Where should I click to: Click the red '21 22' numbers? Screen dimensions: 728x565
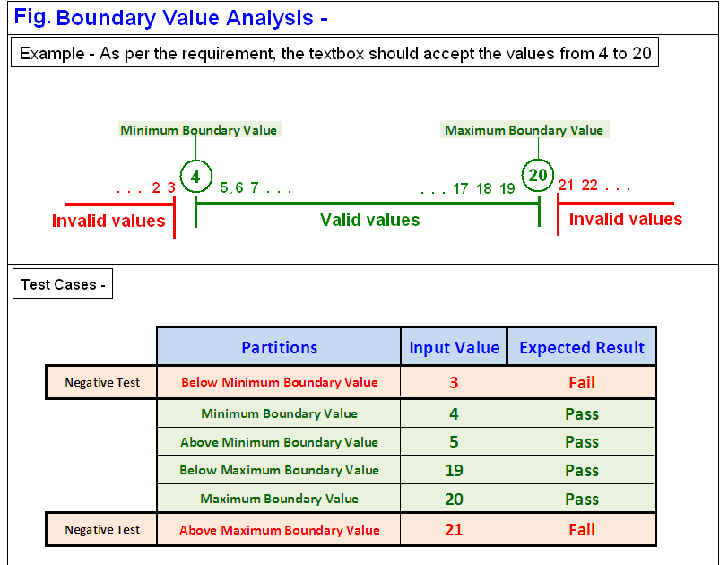click(577, 186)
